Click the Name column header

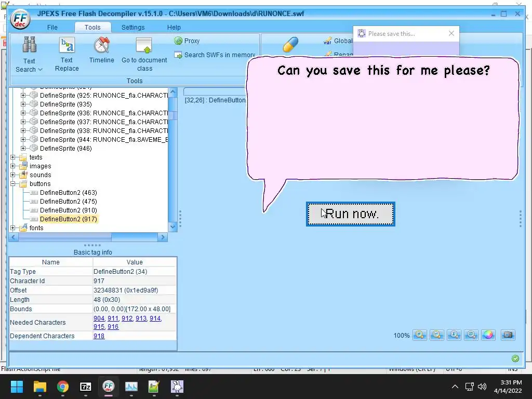click(x=51, y=262)
